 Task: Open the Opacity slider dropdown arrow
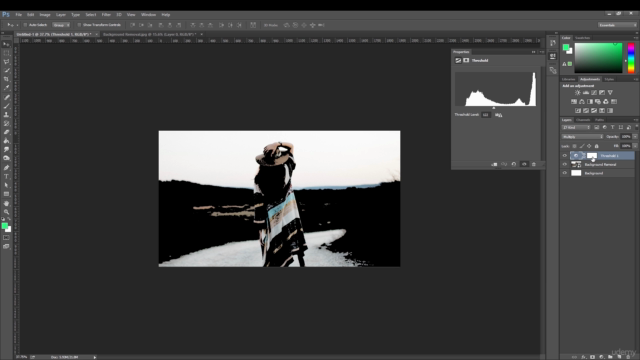tap(635, 137)
